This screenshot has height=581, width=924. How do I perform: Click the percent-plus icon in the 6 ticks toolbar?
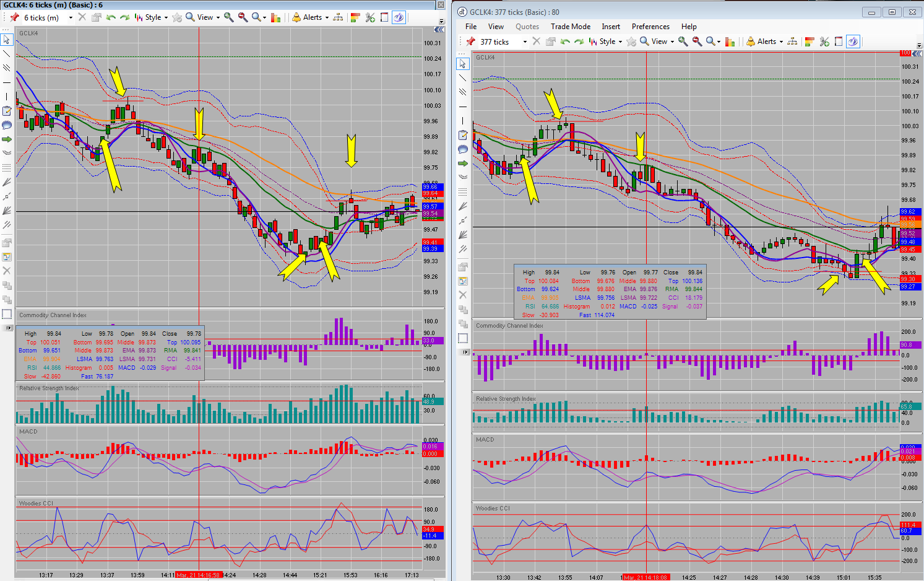(x=370, y=17)
